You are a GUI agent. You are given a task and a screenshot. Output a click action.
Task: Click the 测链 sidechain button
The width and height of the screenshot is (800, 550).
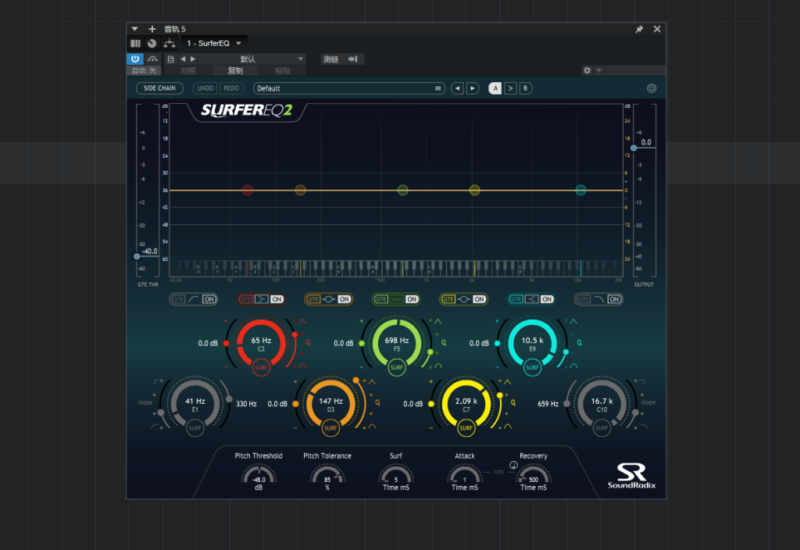tap(340, 59)
